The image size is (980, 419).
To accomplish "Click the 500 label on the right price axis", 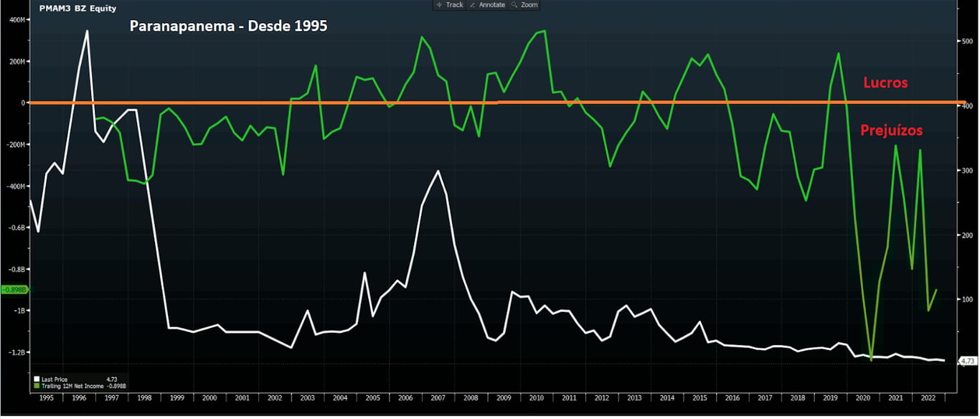I will coord(966,41).
